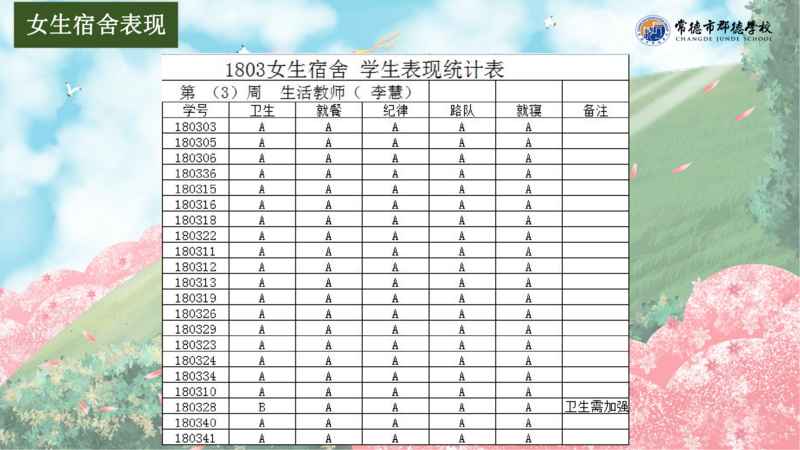Click student ID cell 180316

click(196, 205)
